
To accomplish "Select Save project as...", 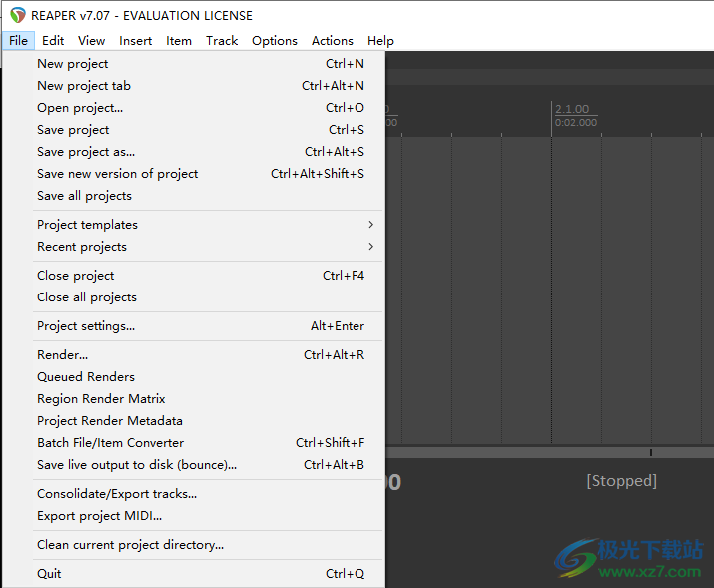I will click(x=86, y=152).
